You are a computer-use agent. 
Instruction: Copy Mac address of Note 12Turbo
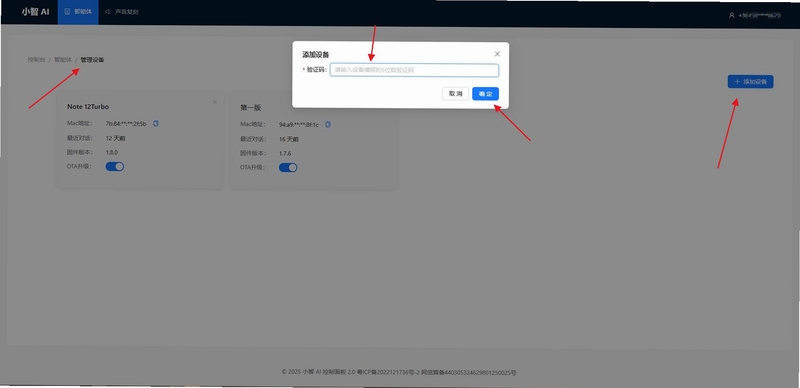pyautogui.click(x=156, y=124)
